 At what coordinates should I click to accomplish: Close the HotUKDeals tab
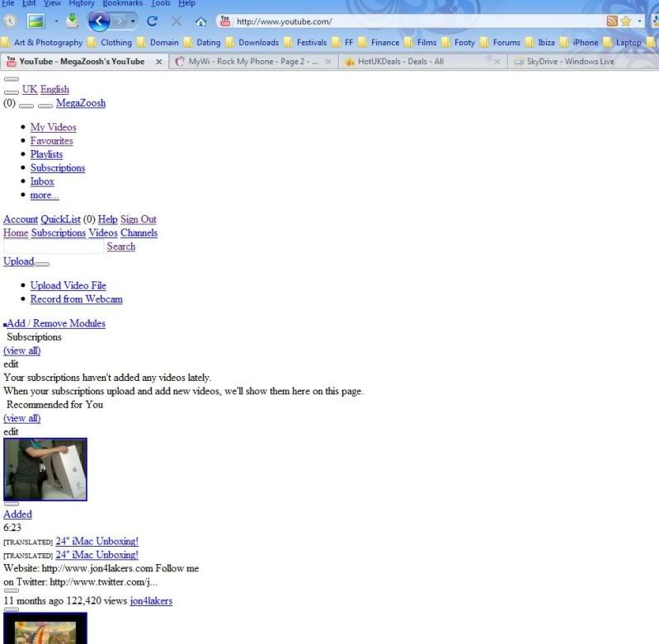click(x=497, y=62)
